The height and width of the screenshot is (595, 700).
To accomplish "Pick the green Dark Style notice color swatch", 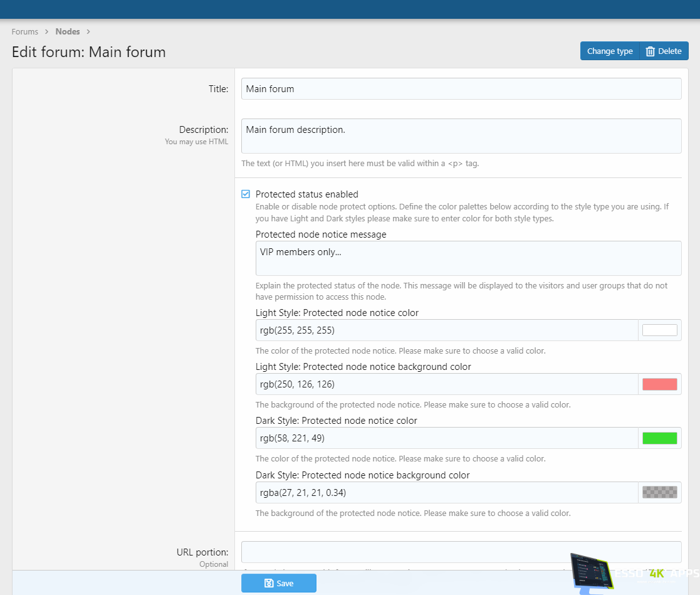I will pos(659,438).
